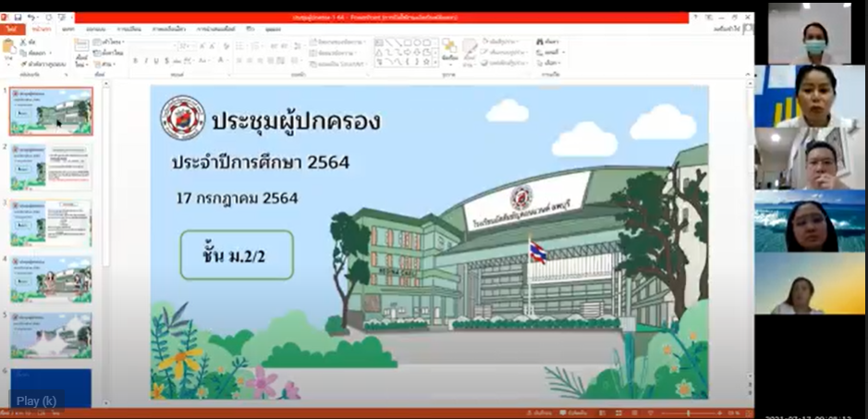
Task: Select the Rectangle shape in shapes gallery
Action: (408, 43)
